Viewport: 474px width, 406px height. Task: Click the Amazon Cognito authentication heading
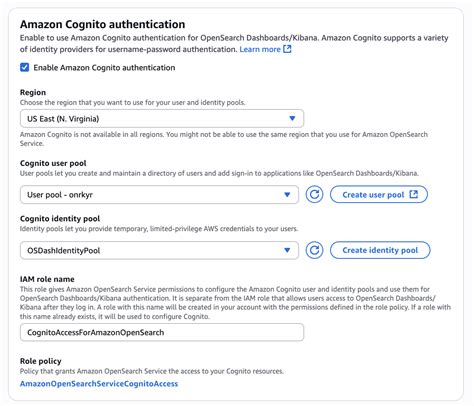coord(103,24)
